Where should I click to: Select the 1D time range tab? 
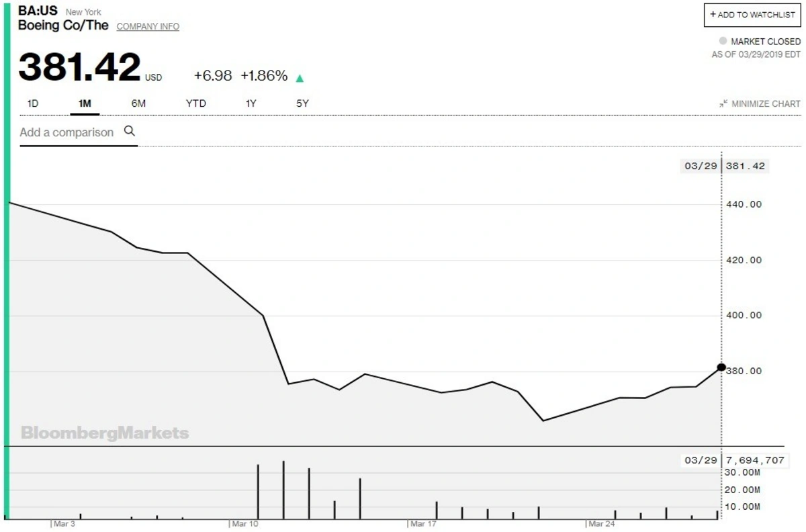(x=33, y=103)
